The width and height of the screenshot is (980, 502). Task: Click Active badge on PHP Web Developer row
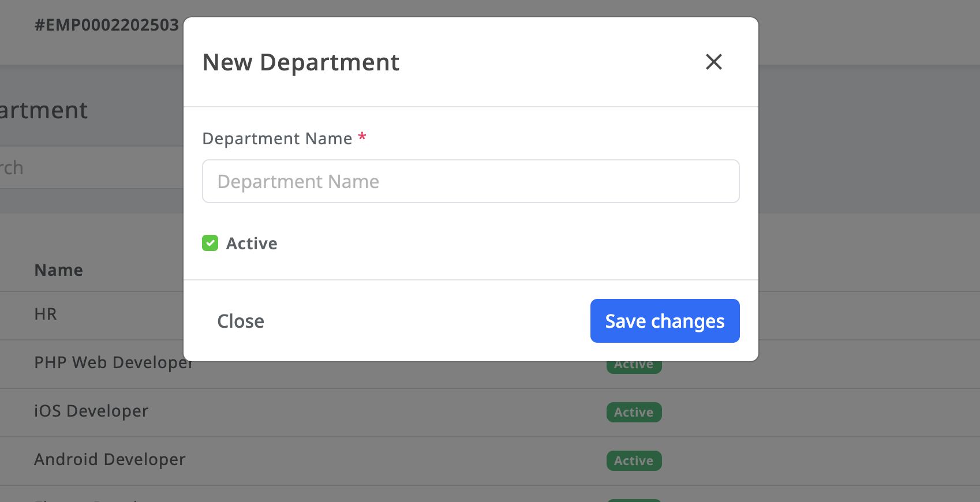coord(634,366)
